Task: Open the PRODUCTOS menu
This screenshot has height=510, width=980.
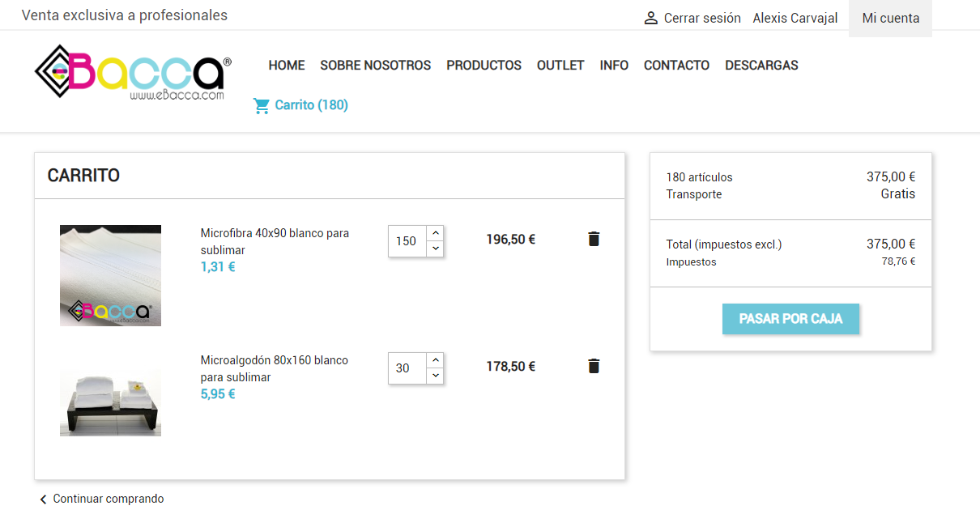Action: point(484,66)
